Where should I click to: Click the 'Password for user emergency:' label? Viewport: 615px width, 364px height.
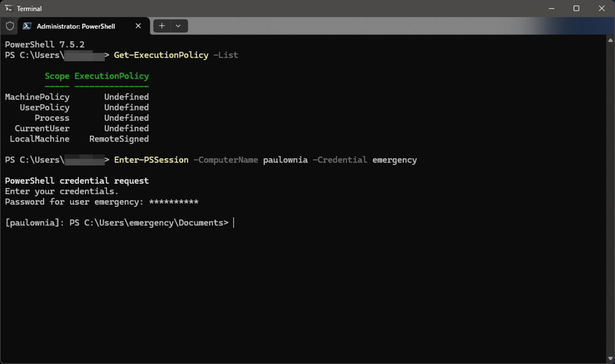(x=74, y=202)
